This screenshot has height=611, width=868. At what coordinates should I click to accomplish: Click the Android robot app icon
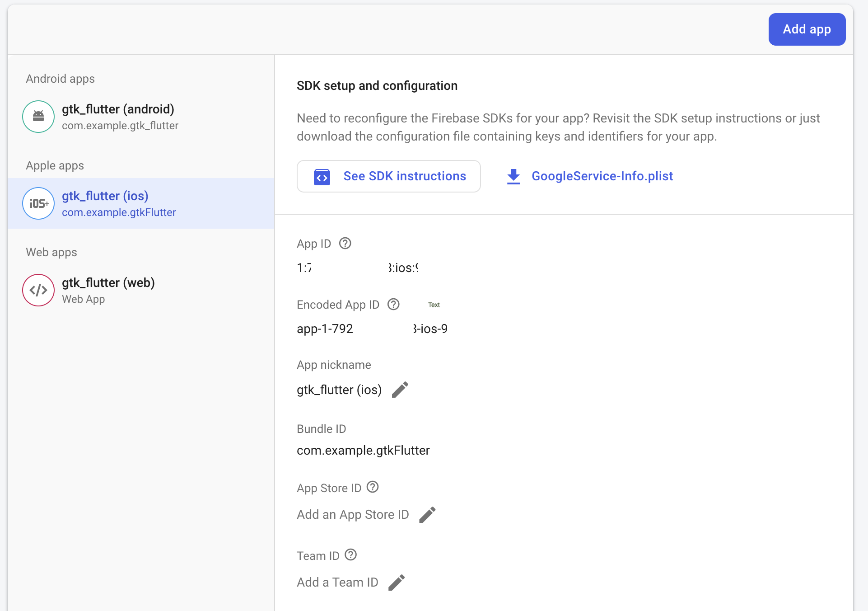(38, 117)
